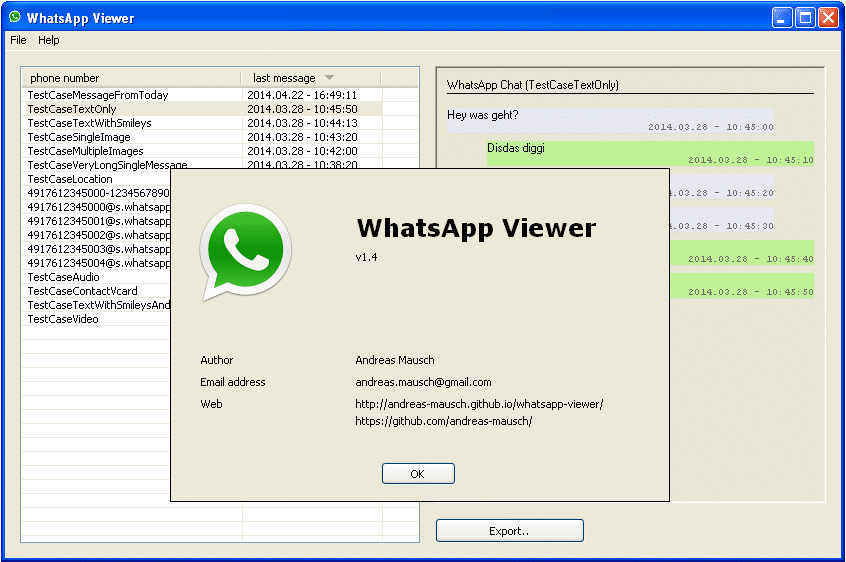
Task: Open the File menu
Action: (x=18, y=40)
